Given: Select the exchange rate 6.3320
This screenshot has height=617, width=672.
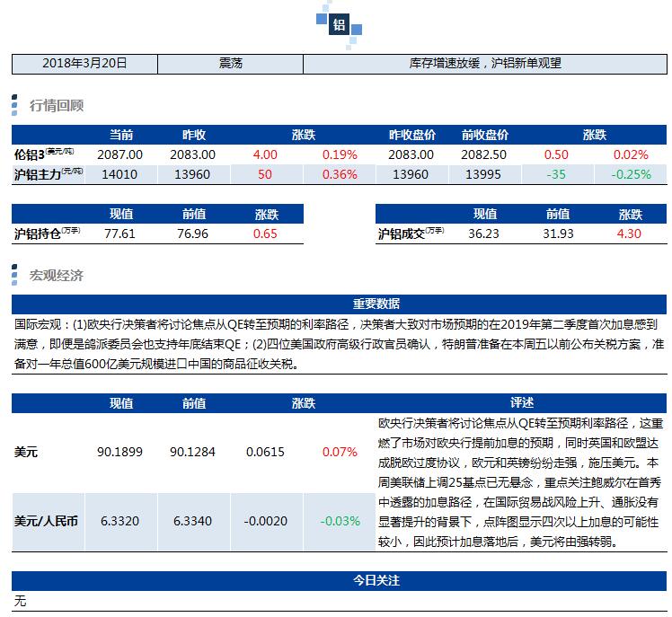Looking at the screenshot, I should pyautogui.click(x=119, y=522).
